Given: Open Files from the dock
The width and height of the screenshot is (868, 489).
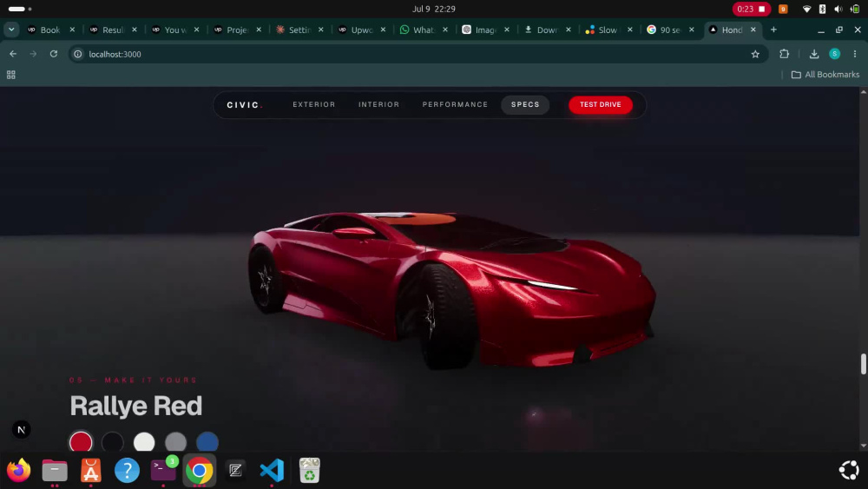Looking at the screenshot, I should click(x=55, y=470).
